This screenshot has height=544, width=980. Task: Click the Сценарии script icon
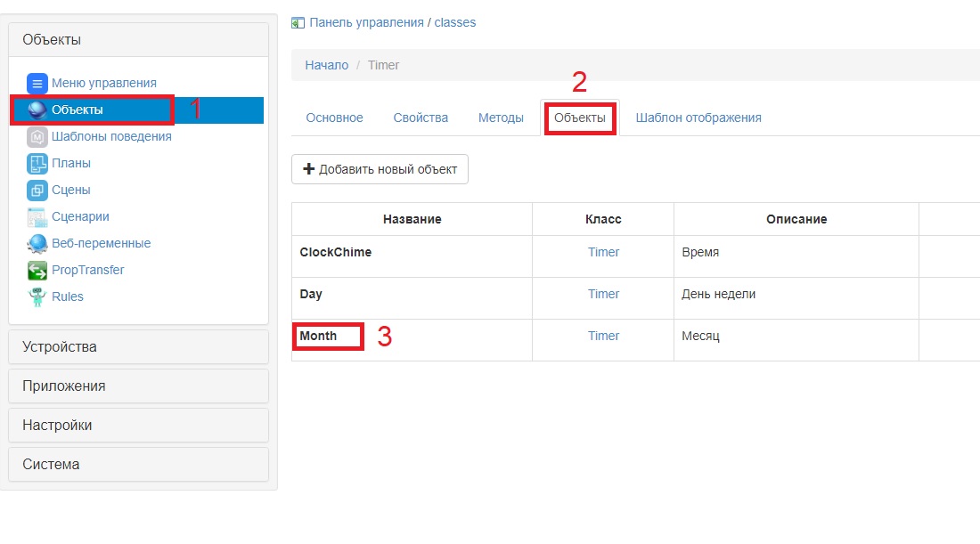click(37, 216)
